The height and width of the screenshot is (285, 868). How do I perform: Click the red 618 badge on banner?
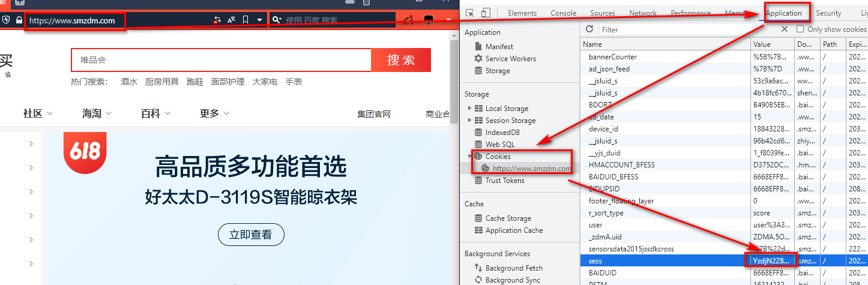[85, 152]
